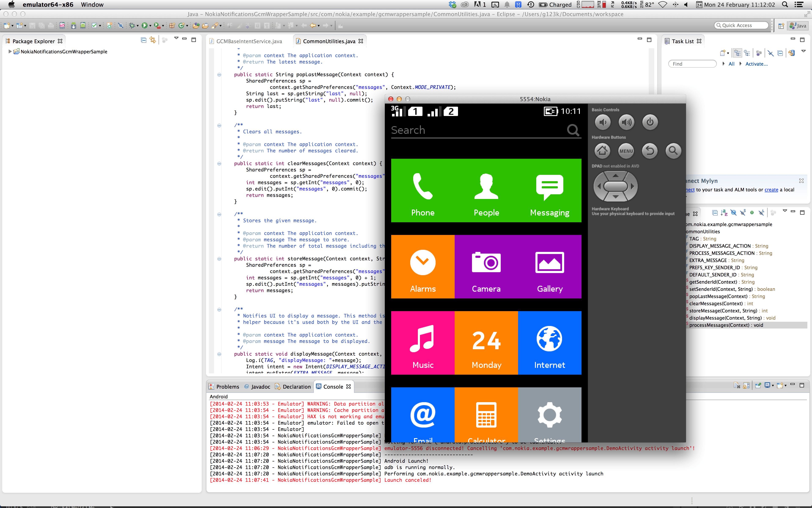Open the Debug button dropdown arrow
This screenshot has width=812, height=508.
click(x=138, y=26)
